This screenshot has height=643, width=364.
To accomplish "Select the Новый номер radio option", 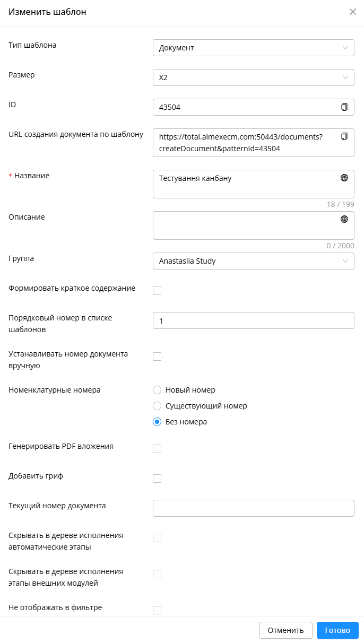I will 157,390.
